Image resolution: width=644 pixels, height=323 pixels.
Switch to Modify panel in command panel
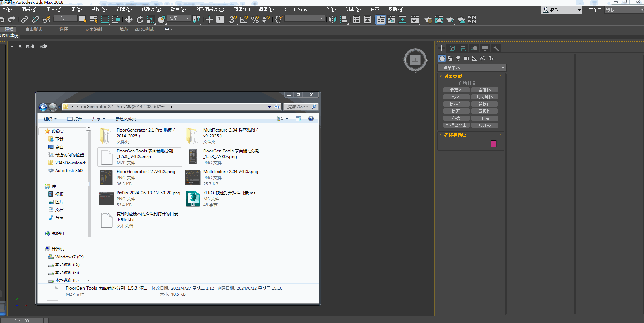coord(452,48)
